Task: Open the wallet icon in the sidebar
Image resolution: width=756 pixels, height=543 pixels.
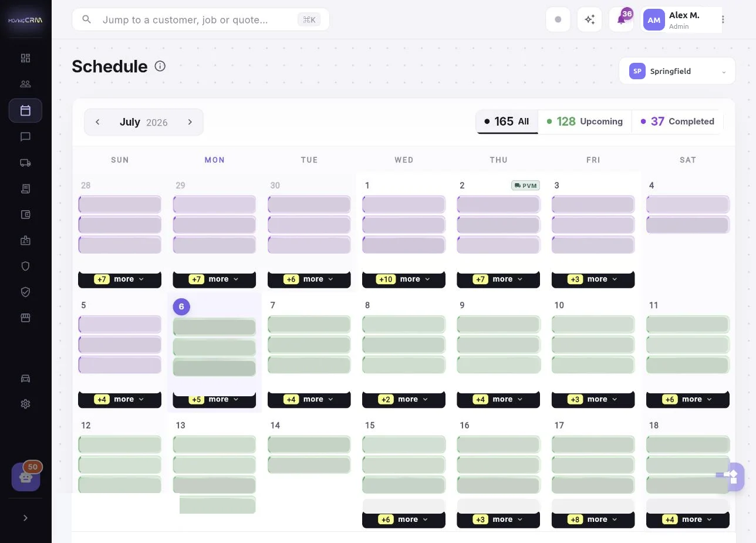Action: coord(25,214)
